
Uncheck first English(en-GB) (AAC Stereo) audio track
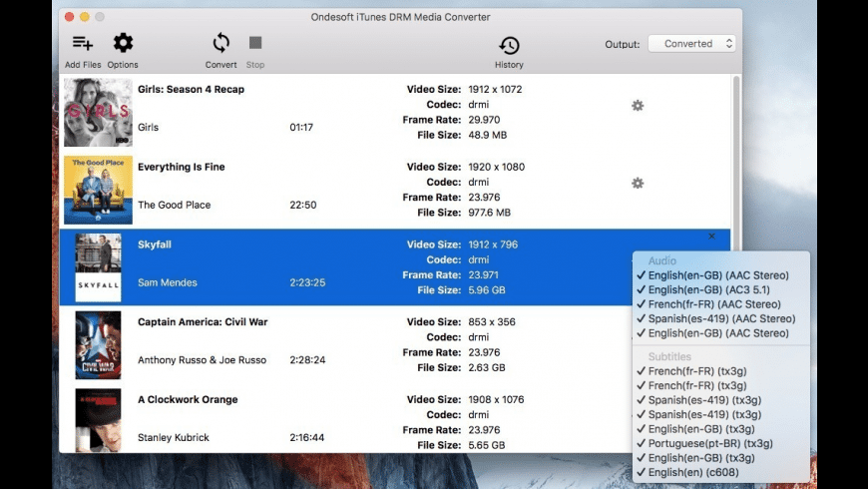(720, 275)
